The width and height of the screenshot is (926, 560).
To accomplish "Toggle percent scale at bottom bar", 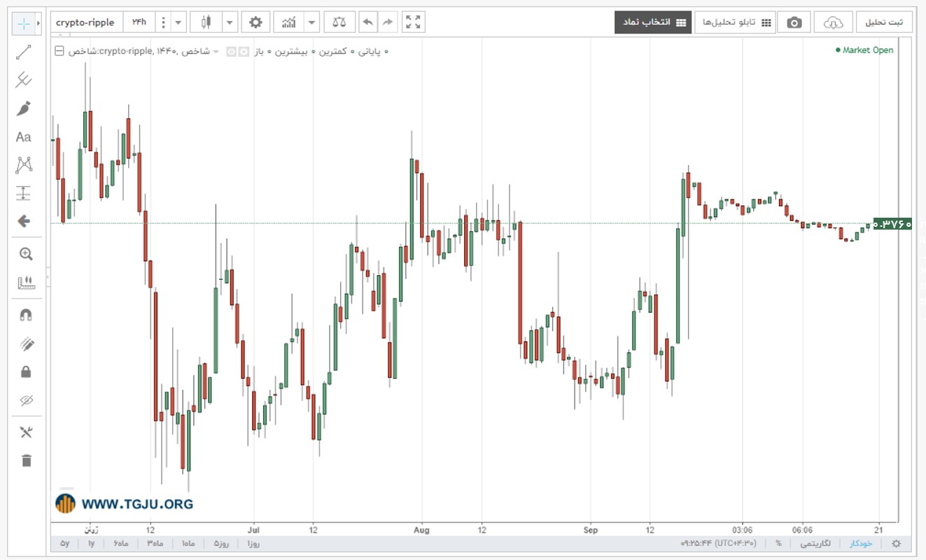I will click(x=778, y=544).
